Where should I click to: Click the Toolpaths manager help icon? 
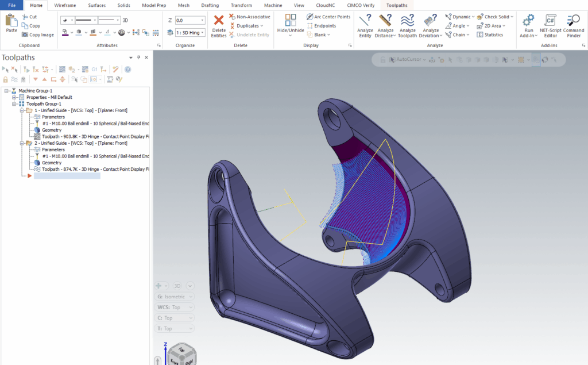point(127,70)
